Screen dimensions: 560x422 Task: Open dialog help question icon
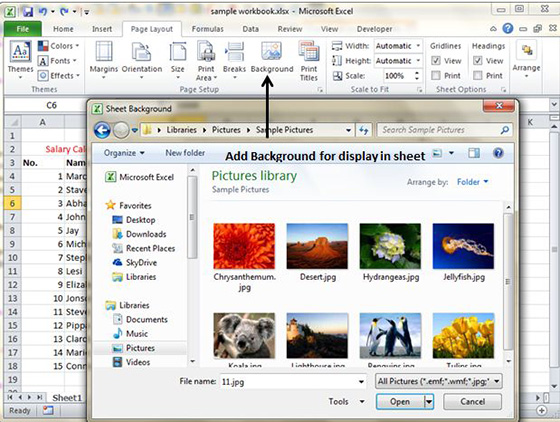point(498,153)
